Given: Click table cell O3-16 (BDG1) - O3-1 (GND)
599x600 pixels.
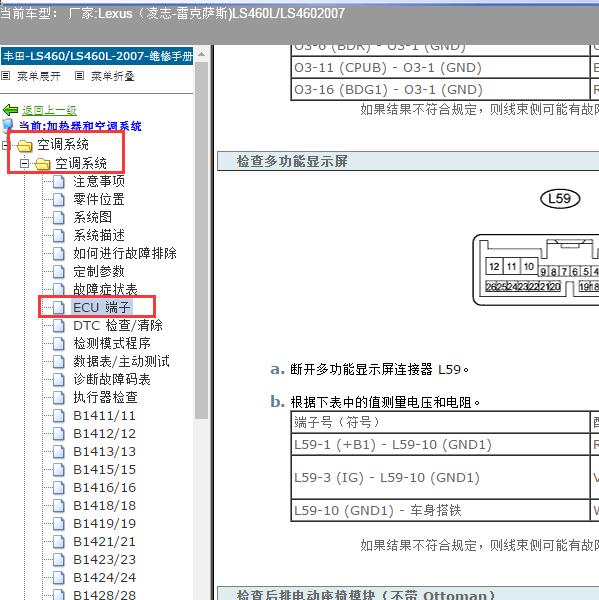Looking at the screenshot, I should coord(441,90).
